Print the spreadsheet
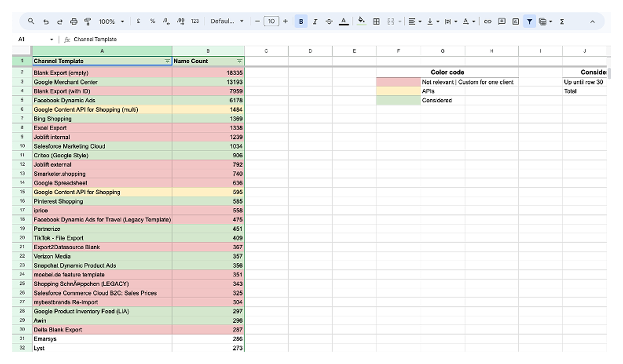 (74, 22)
